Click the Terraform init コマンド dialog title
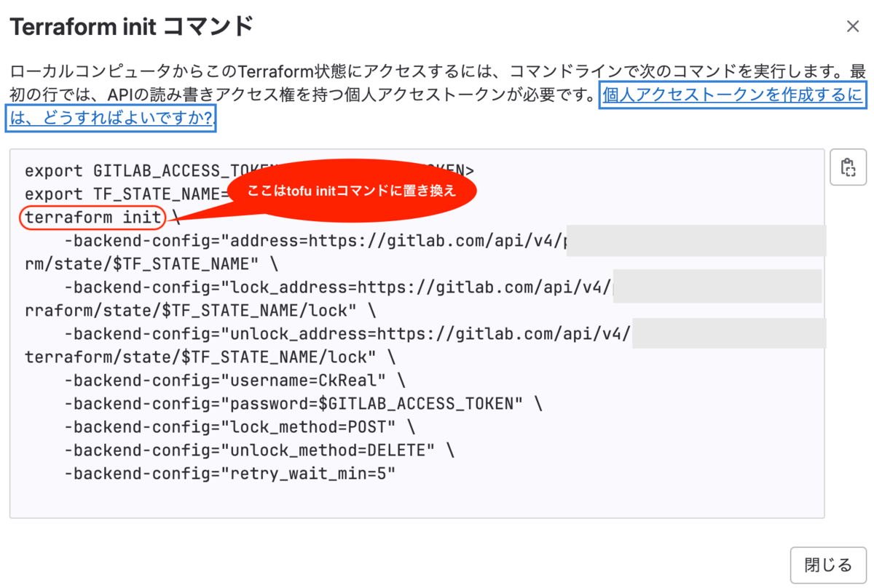 (131, 25)
